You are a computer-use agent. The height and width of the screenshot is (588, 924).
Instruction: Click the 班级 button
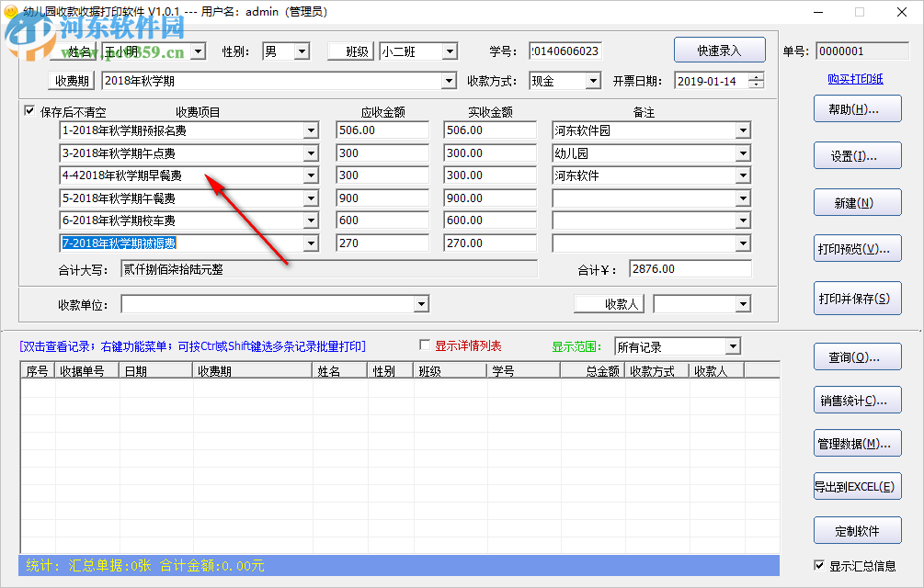pos(350,51)
